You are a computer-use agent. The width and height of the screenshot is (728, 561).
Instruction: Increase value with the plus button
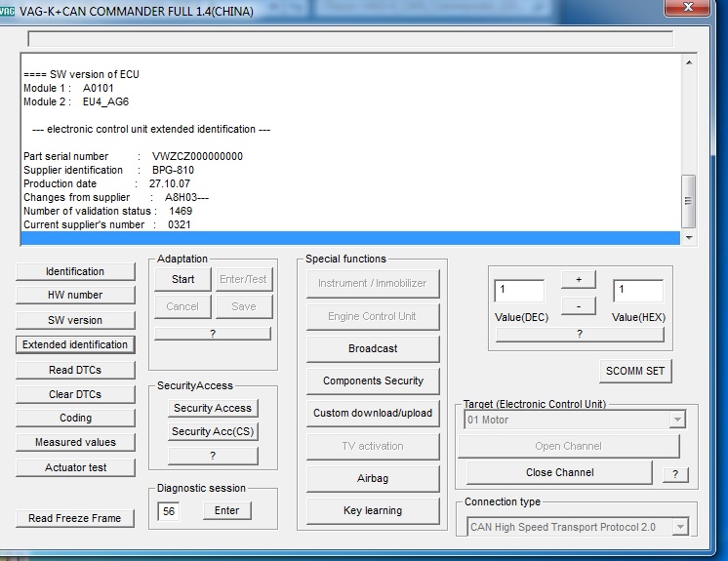click(578, 280)
